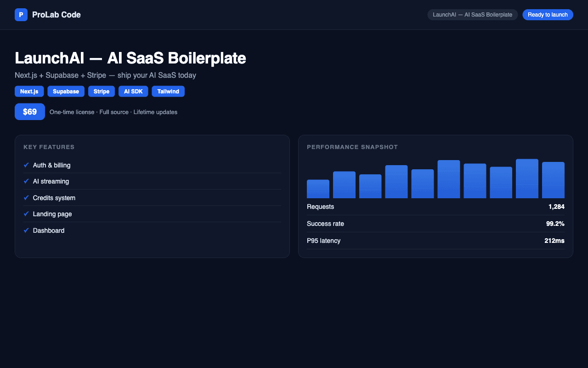Click the PERFORMANCE SNAPSHOT panel heading

coord(352,147)
